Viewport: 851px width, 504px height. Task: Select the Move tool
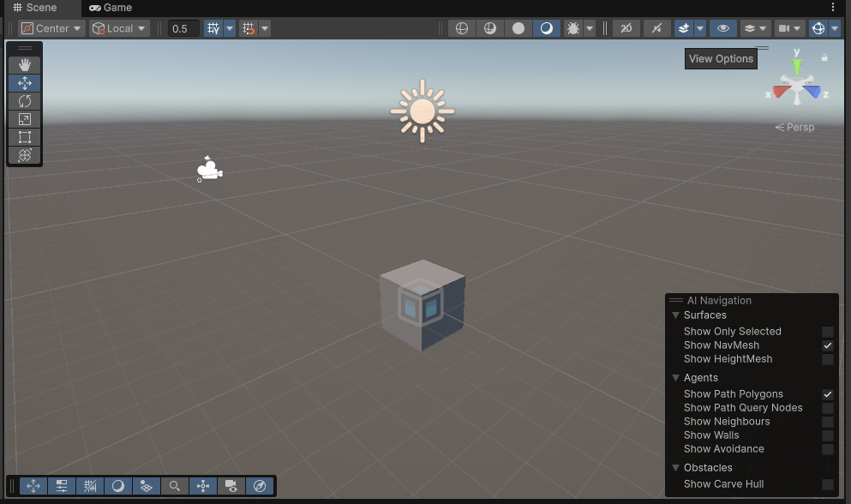point(24,83)
